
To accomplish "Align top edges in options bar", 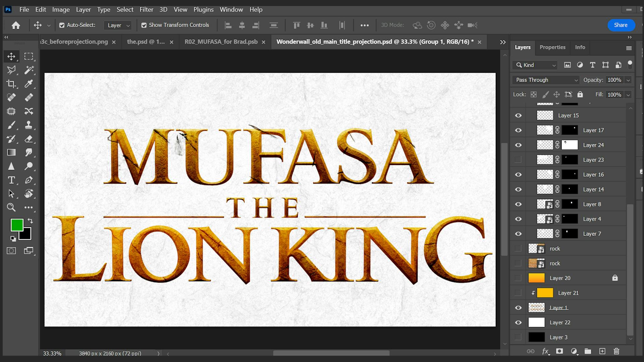I will pos(297,25).
